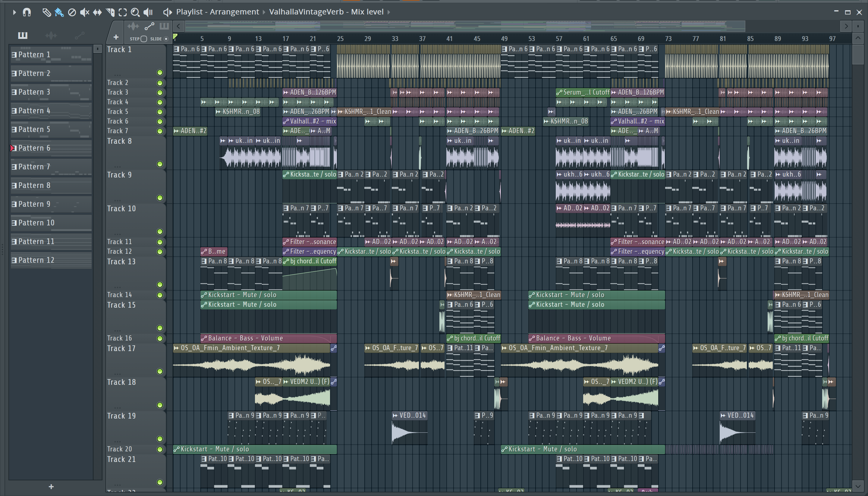868x496 pixels.
Task: Select Pattern 10 in picker
Action: [x=51, y=223]
